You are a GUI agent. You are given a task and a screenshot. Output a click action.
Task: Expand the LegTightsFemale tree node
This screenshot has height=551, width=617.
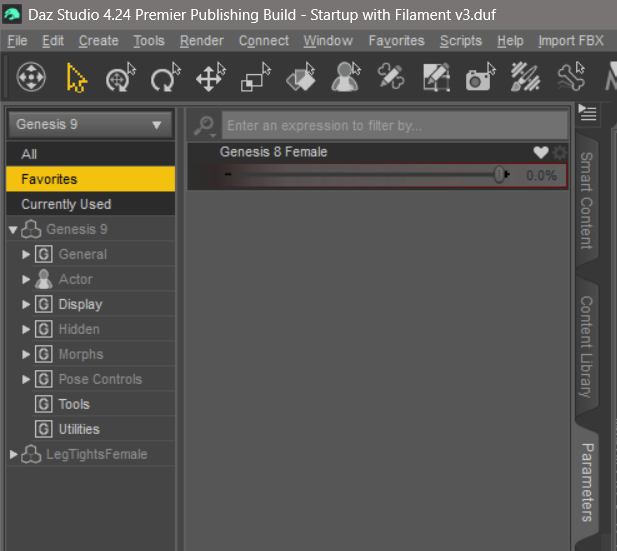(13, 455)
